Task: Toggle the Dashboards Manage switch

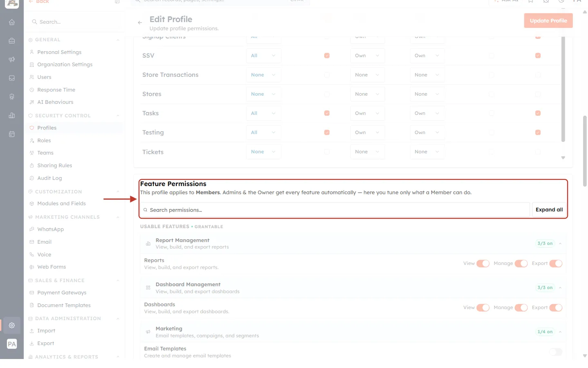Action: click(x=521, y=308)
